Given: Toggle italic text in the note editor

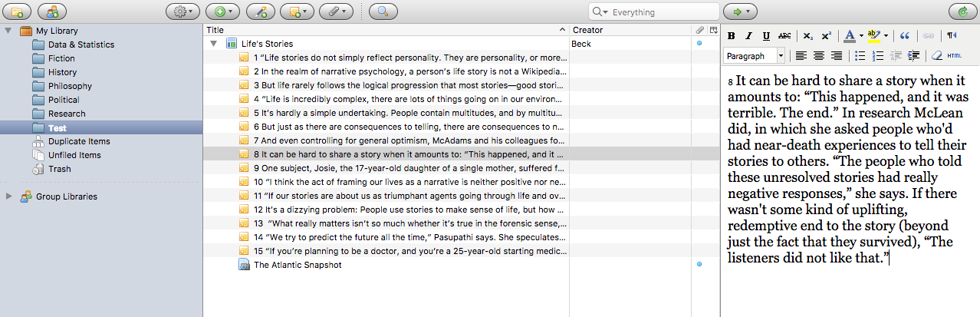Looking at the screenshot, I should [749, 35].
